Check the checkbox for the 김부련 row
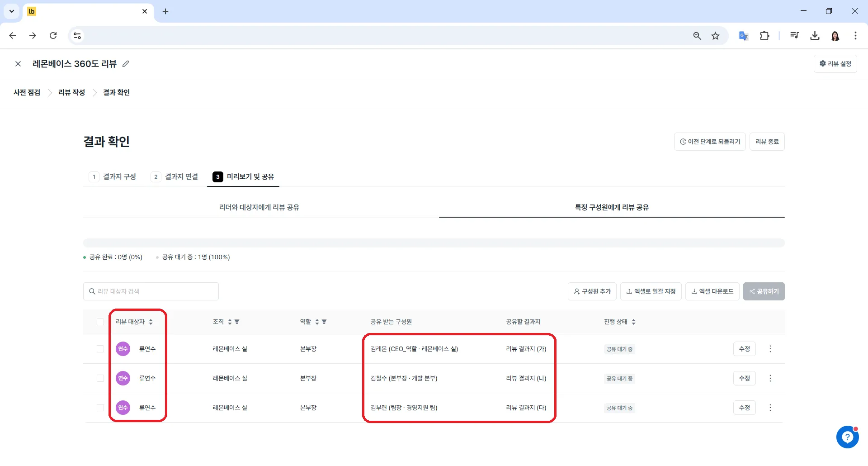The width and height of the screenshot is (868, 466). pos(100,408)
